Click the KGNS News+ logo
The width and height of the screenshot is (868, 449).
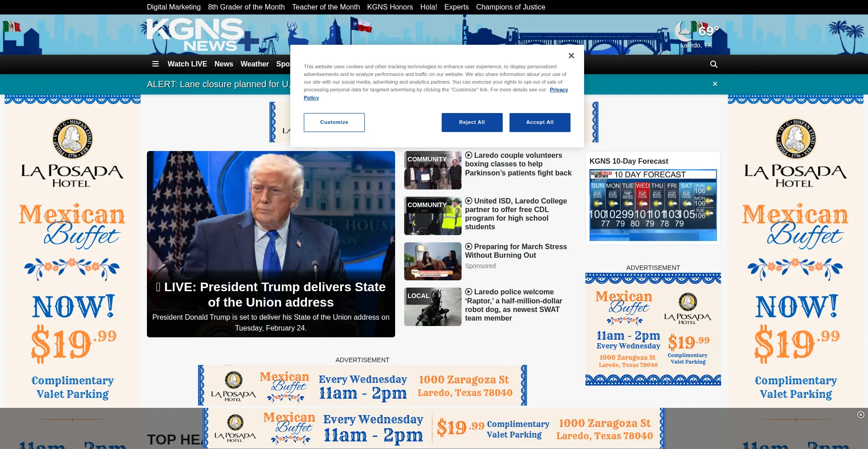coord(203,35)
